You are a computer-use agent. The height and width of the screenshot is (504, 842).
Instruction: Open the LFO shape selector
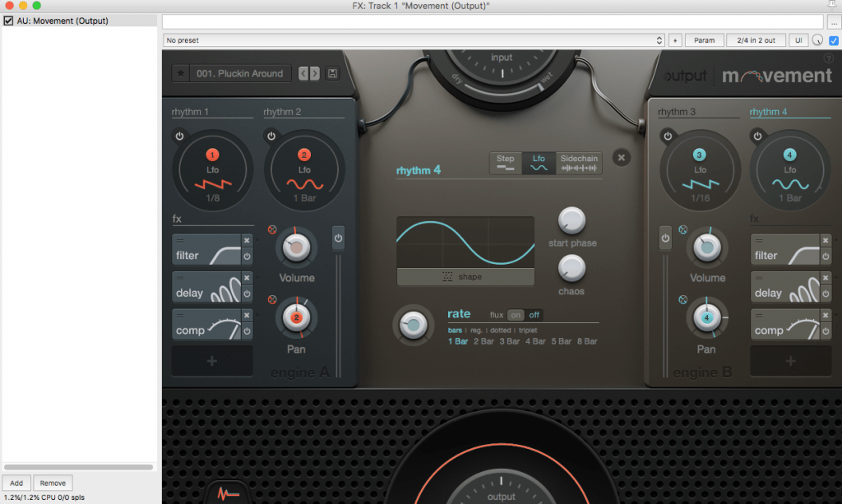pos(465,277)
